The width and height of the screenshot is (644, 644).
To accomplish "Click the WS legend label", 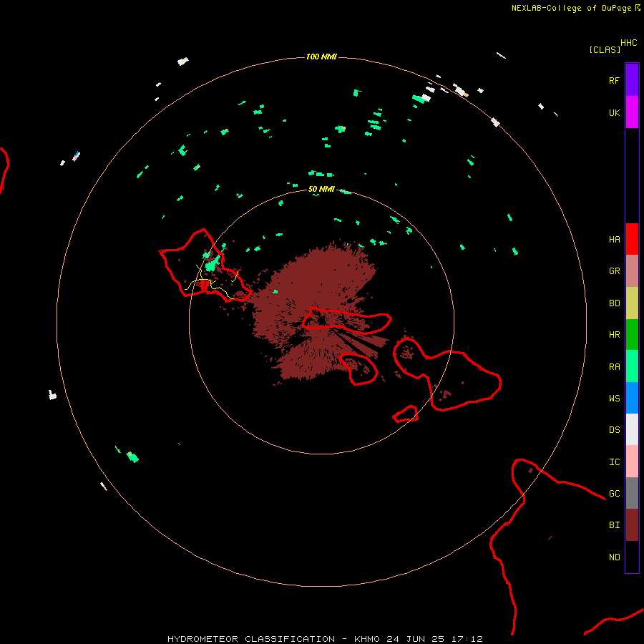I will tap(614, 399).
